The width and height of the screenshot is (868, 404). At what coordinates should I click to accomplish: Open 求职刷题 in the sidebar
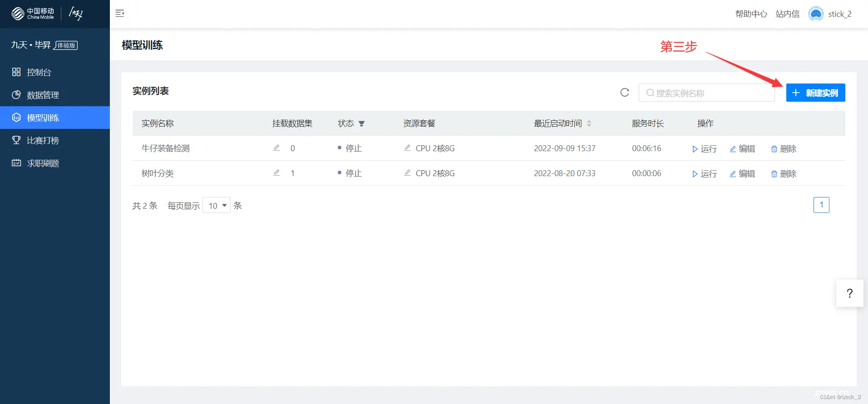tap(55, 163)
